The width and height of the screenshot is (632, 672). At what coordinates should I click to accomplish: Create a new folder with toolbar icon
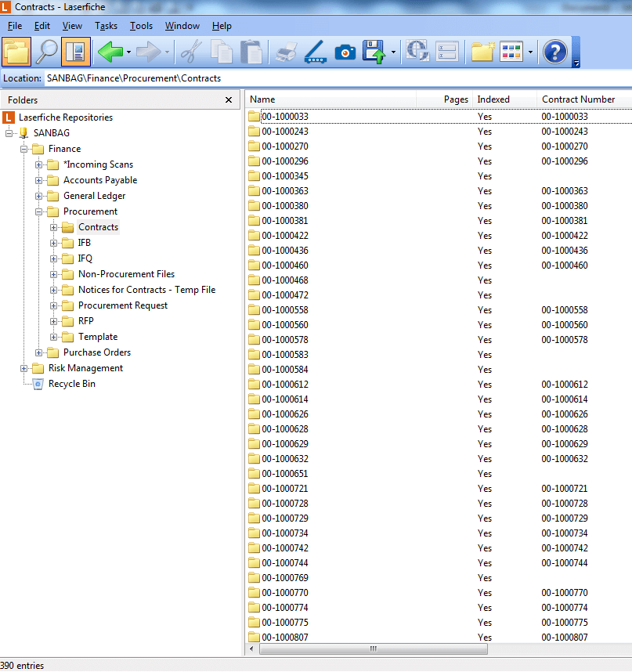(x=482, y=52)
